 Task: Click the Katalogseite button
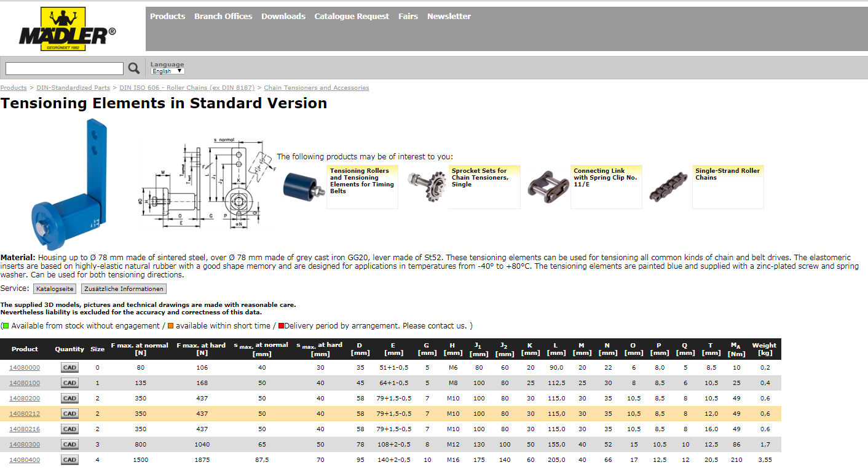point(55,289)
